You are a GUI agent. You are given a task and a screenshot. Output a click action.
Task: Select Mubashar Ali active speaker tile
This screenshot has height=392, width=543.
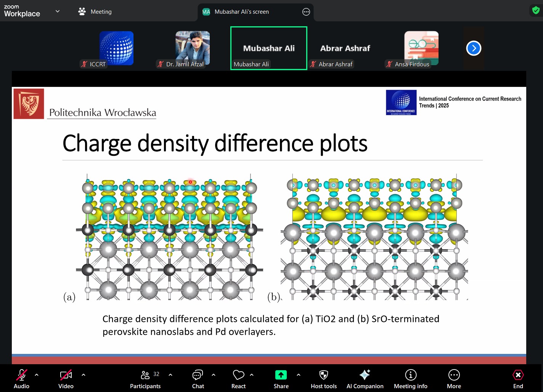(x=269, y=48)
